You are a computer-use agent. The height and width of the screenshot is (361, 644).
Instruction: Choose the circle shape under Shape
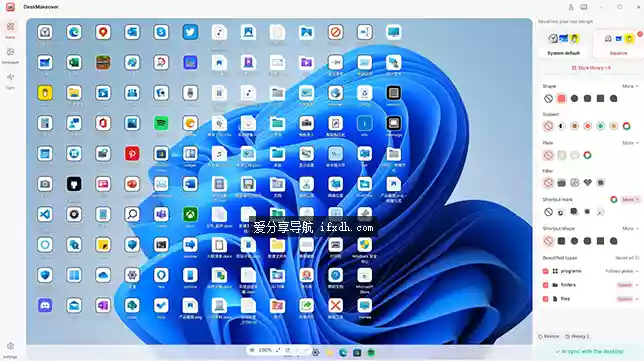(x=574, y=99)
